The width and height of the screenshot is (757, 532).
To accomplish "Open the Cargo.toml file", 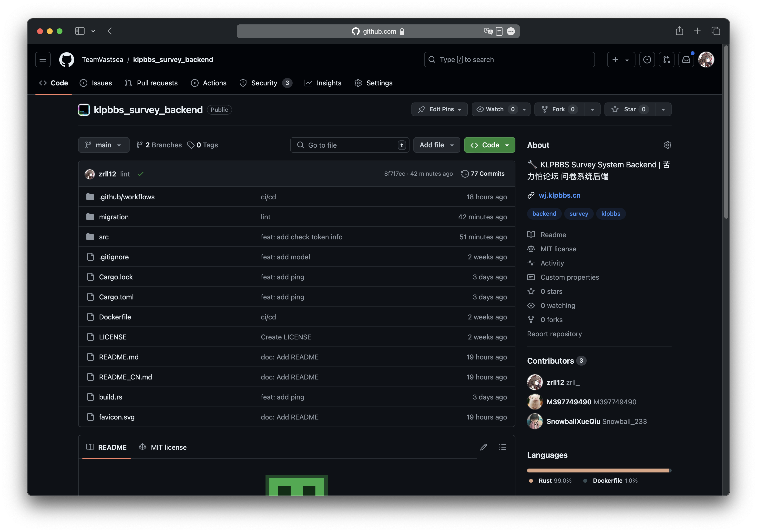I will point(116,297).
